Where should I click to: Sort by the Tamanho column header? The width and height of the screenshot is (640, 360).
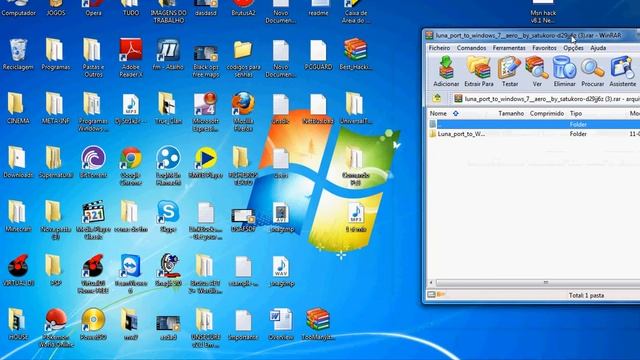click(510, 113)
